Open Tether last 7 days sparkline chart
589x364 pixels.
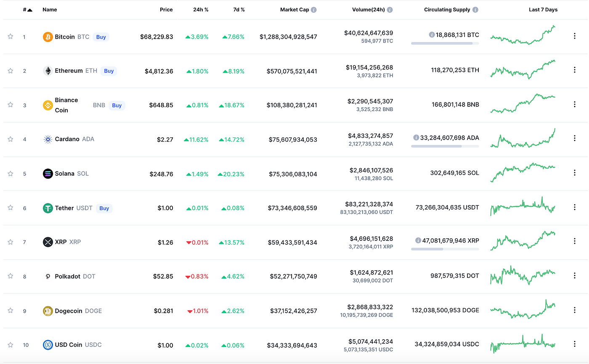click(x=523, y=206)
